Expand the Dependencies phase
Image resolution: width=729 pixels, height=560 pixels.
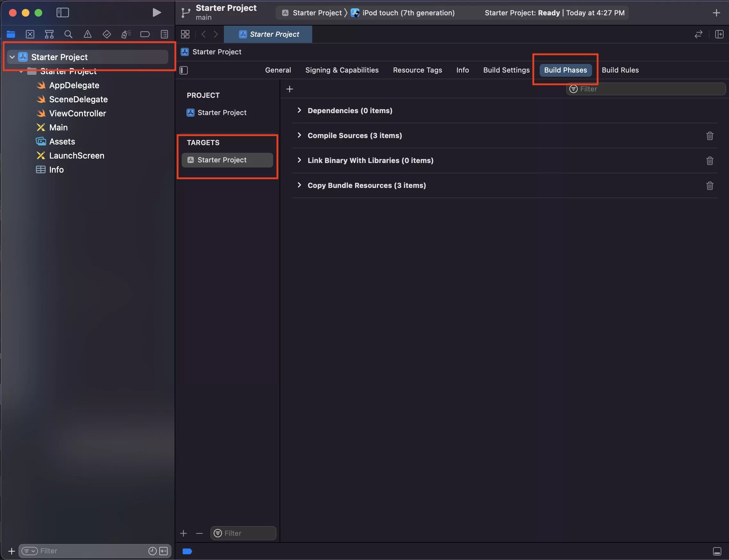[x=299, y=110]
